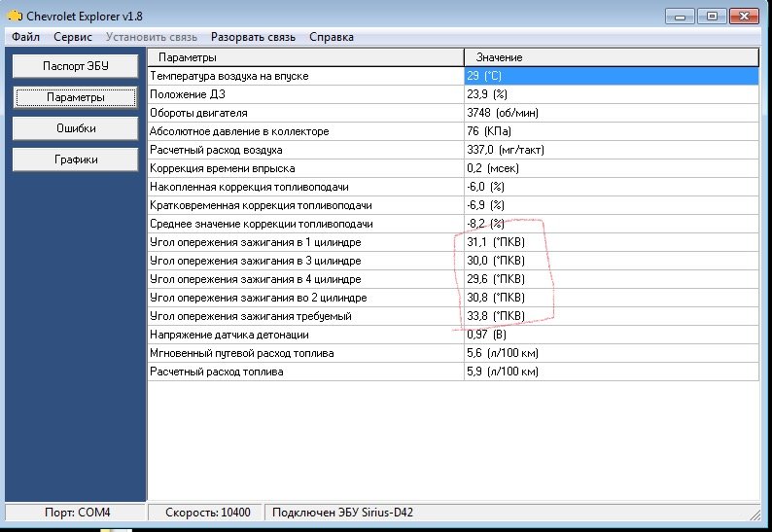This screenshot has width=772, height=532.
Task: Click the value 0,97 (В)
Action: 486,335
